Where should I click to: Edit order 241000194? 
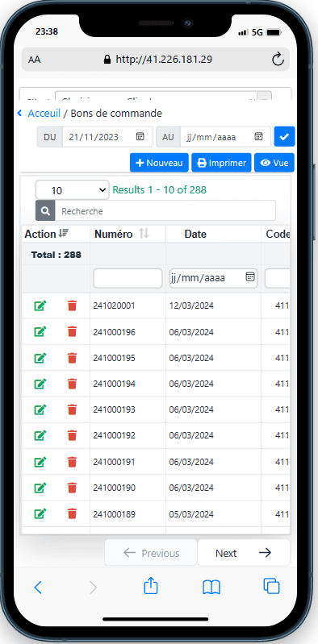40,384
